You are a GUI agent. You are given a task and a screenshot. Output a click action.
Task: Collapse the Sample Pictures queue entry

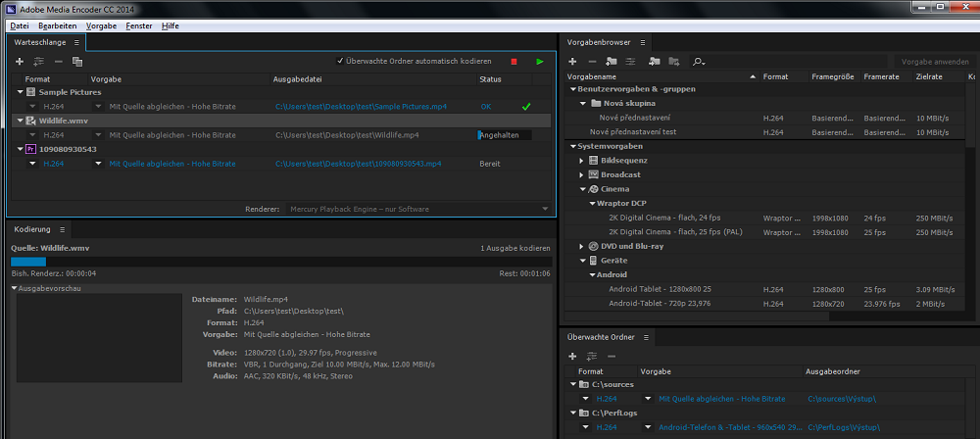20,92
